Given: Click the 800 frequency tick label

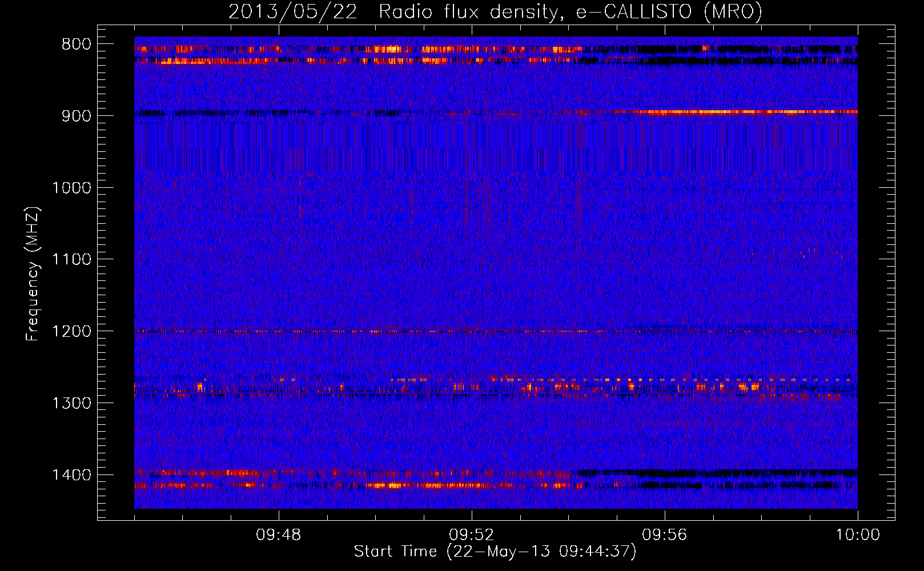Looking at the screenshot, I should [77, 45].
